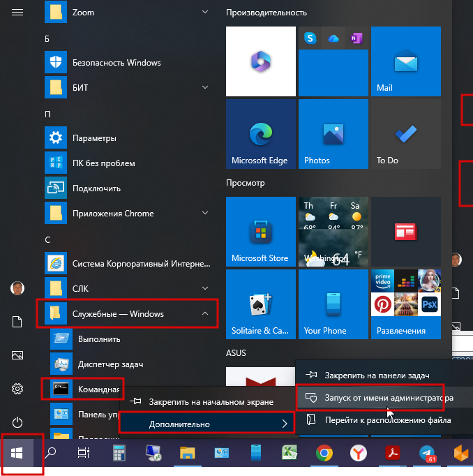The height and width of the screenshot is (476, 473).
Task: Open File Explorer from taskbar
Action: tap(187, 454)
